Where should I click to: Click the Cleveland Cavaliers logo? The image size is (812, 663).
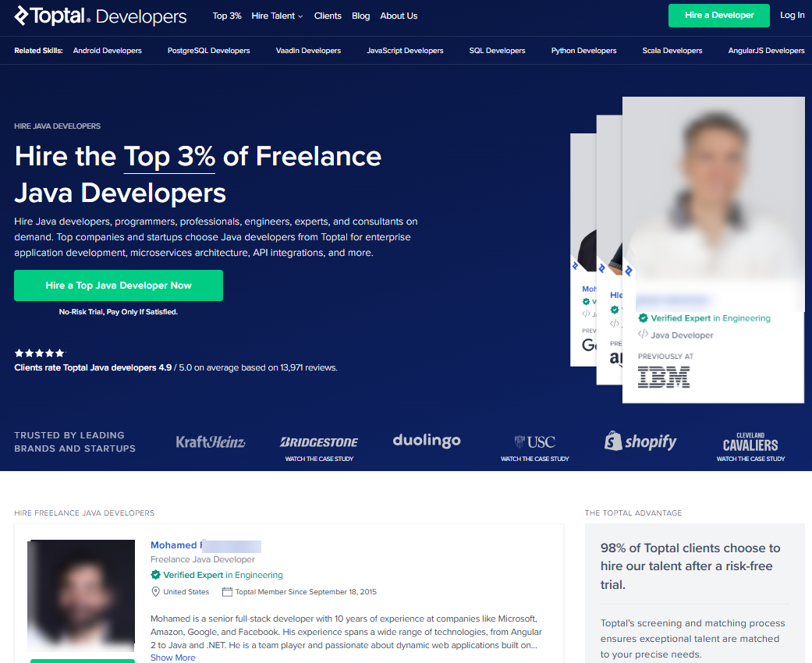pos(750,442)
